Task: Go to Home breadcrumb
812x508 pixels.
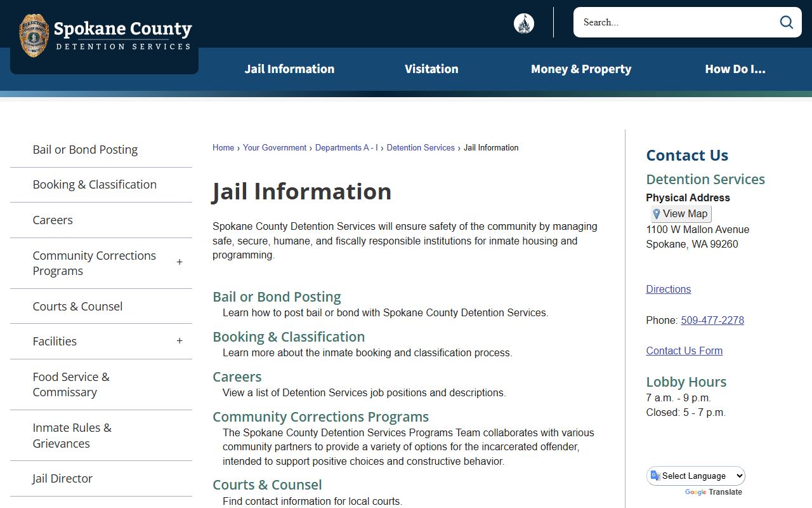Action: tap(223, 148)
